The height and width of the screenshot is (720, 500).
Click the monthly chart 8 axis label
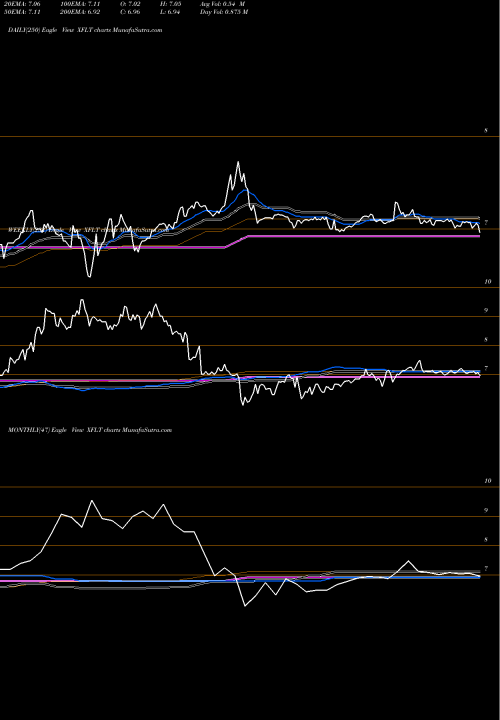(x=486, y=540)
